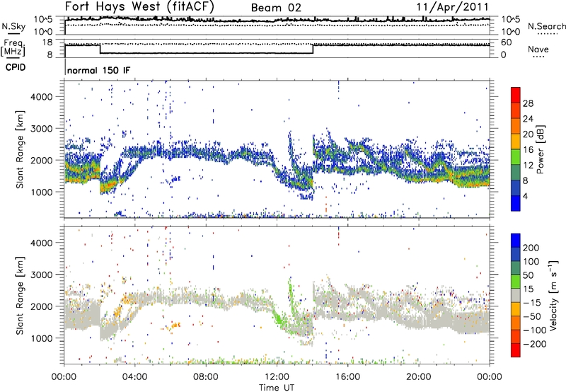Click the "60" Nave axis tick
The height and width of the screenshot is (392, 566).
(x=506, y=42)
